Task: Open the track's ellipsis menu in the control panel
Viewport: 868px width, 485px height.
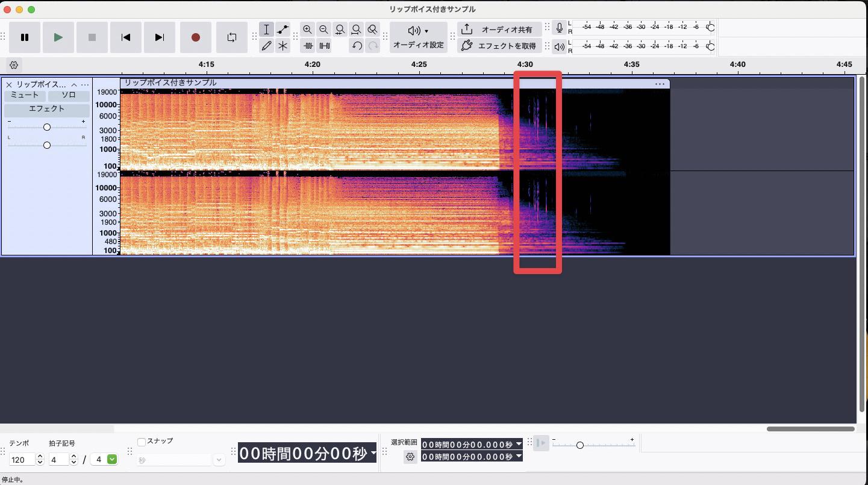Action: (85, 85)
